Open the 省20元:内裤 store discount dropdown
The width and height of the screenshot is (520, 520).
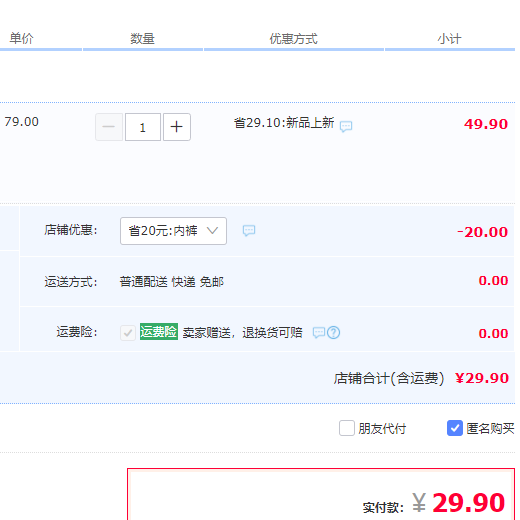(173, 231)
